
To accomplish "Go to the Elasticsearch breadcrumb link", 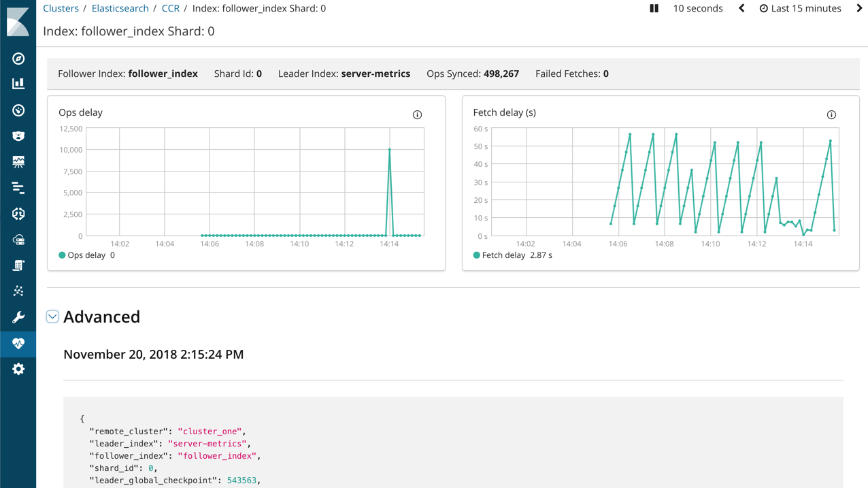I will tap(120, 9).
